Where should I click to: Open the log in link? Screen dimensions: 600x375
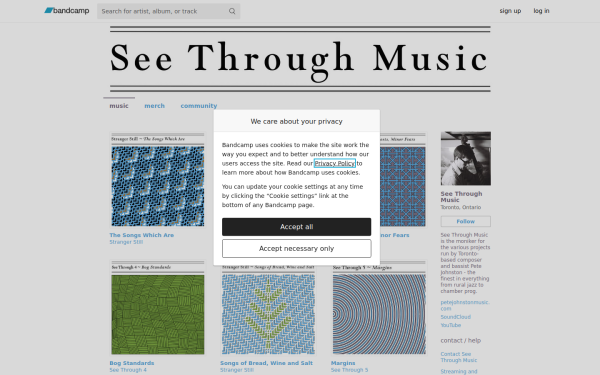(541, 11)
